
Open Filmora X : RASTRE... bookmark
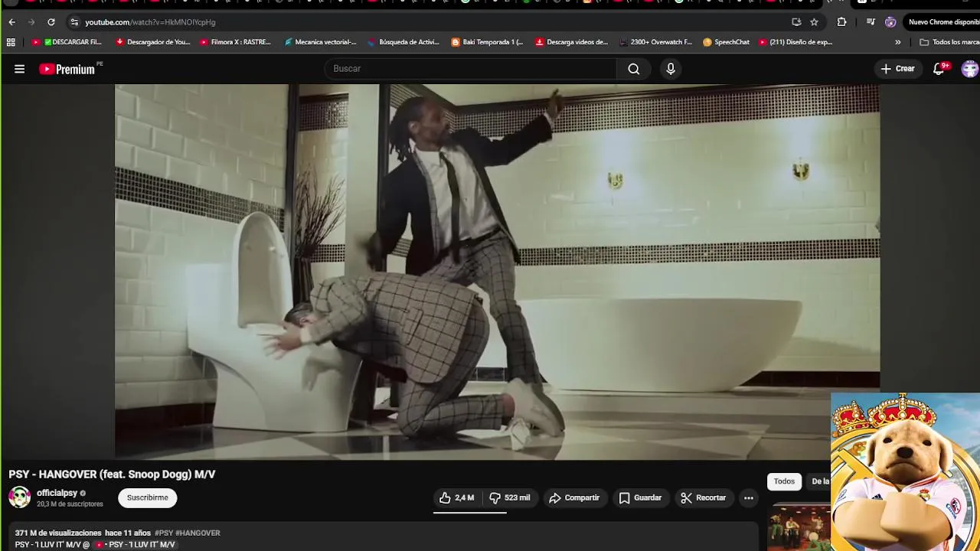[236, 42]
